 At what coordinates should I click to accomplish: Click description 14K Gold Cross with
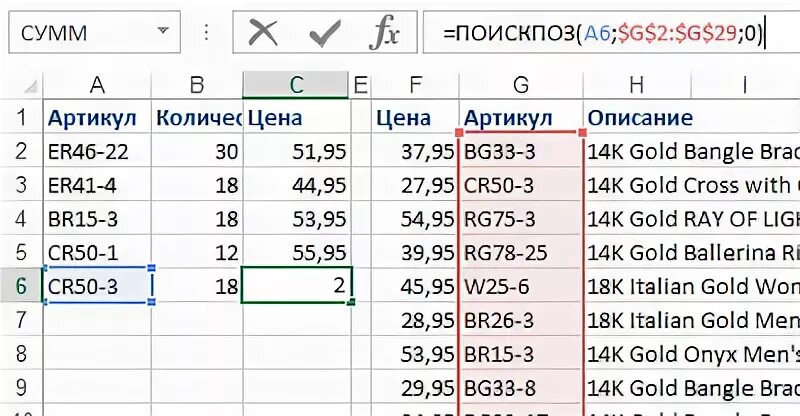(691, 185)
